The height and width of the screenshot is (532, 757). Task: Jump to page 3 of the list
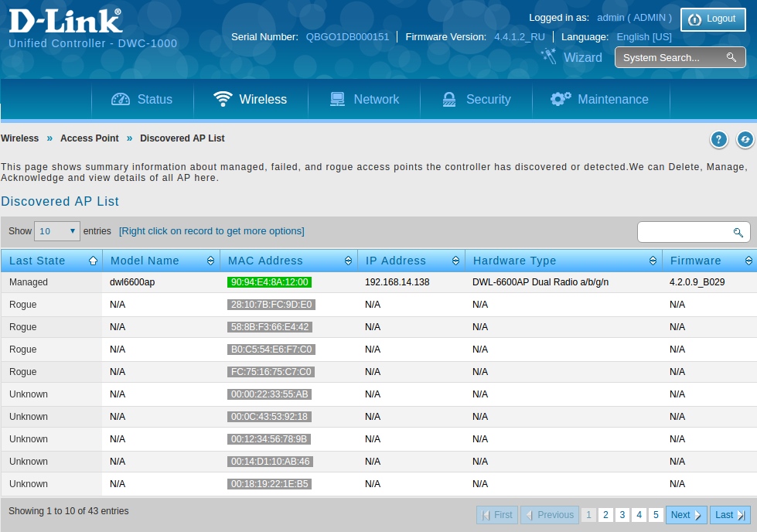622,515
